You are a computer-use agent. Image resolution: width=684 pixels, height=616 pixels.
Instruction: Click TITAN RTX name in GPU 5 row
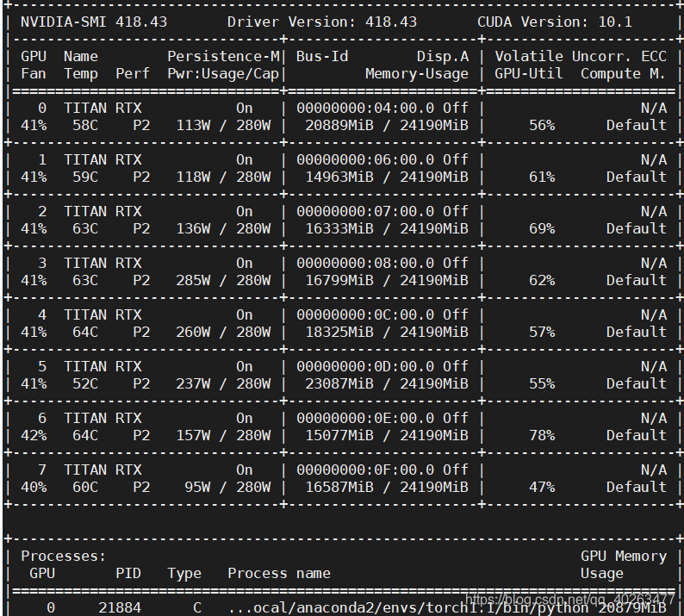pyautogui.click(x=103, y=366)
